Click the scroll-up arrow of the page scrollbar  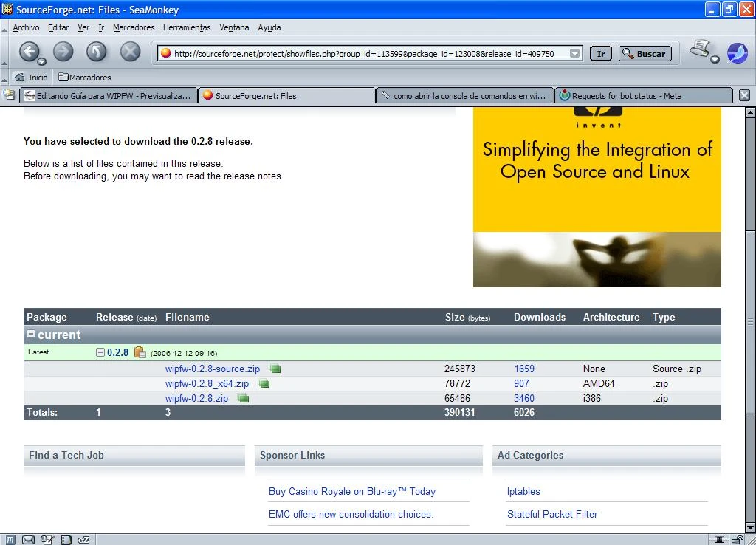(750, 112)
